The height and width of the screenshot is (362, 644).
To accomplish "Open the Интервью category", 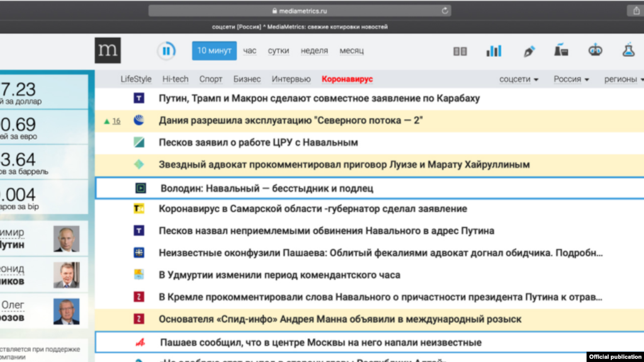I will (291, 79).
